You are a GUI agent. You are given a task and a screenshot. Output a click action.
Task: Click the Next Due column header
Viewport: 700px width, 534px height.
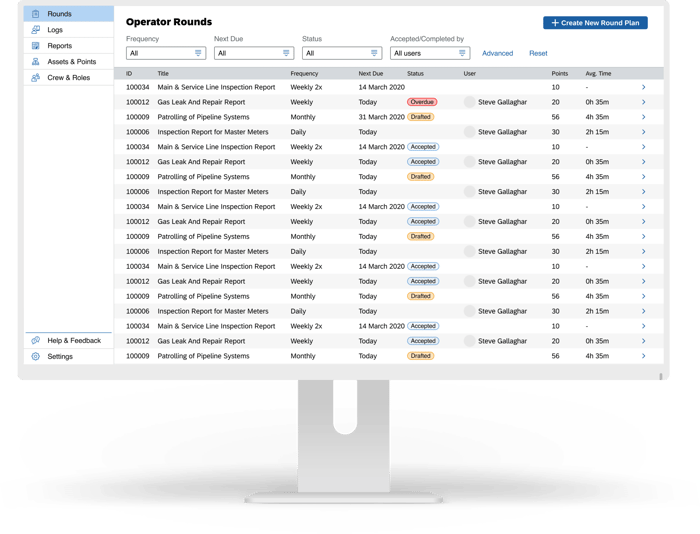371,74
